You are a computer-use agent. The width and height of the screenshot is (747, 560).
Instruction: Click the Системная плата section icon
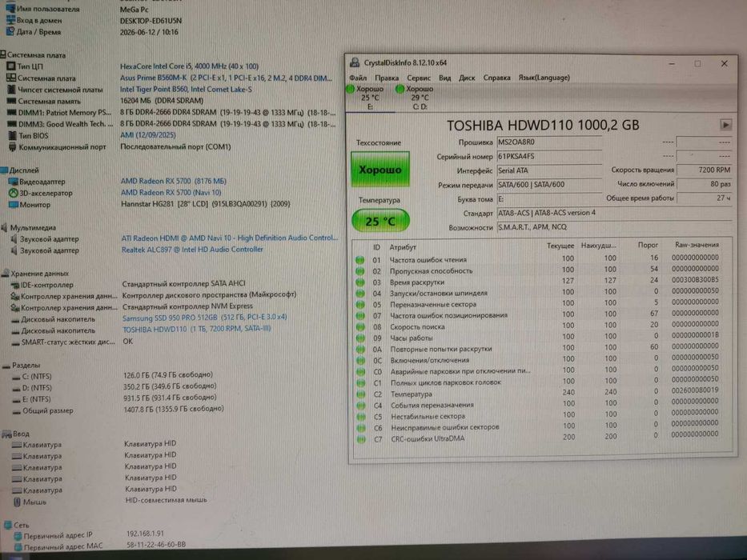click(x=2, y=54)
